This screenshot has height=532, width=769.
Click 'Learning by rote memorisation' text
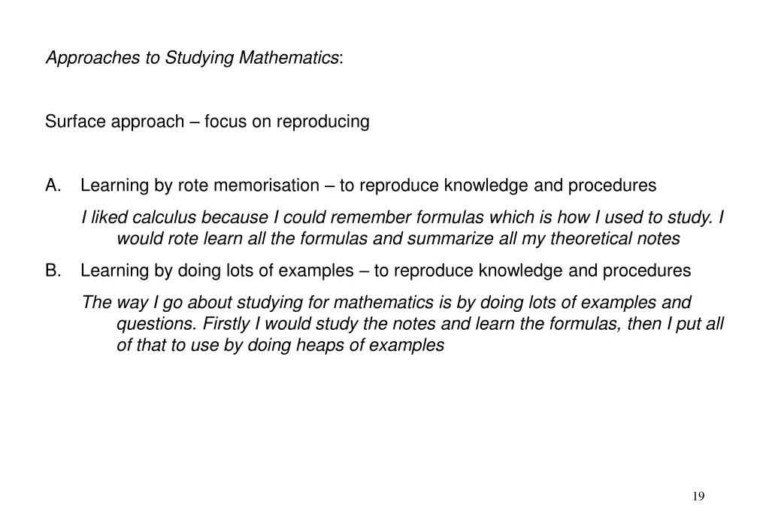pos(200,186)
